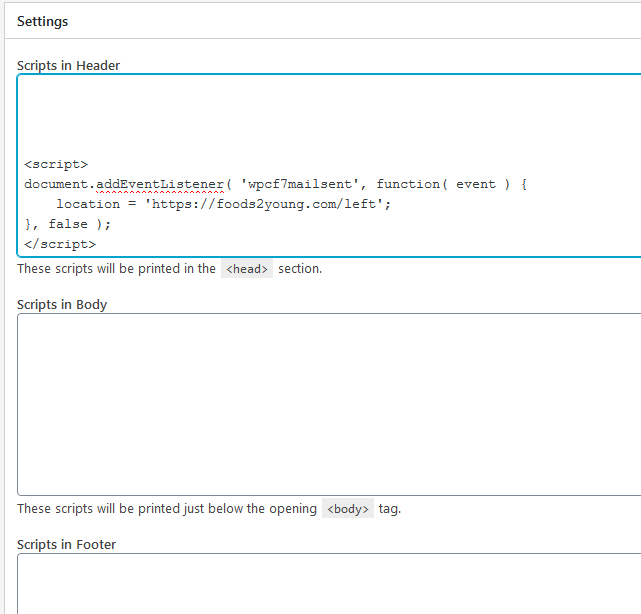This screenshot has height=614, width=641.
Task: Click the 'wpcf7mailsent' string
Action: 298,184
